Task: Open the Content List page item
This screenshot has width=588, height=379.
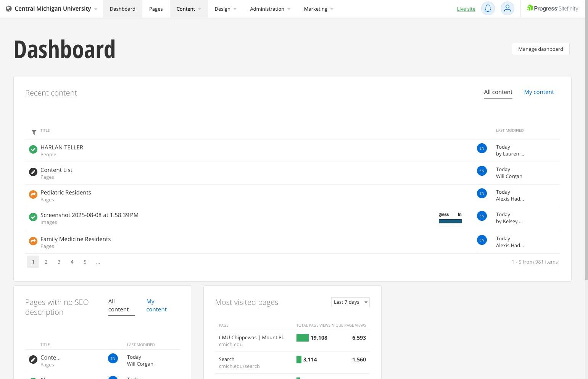Action: 56,170
